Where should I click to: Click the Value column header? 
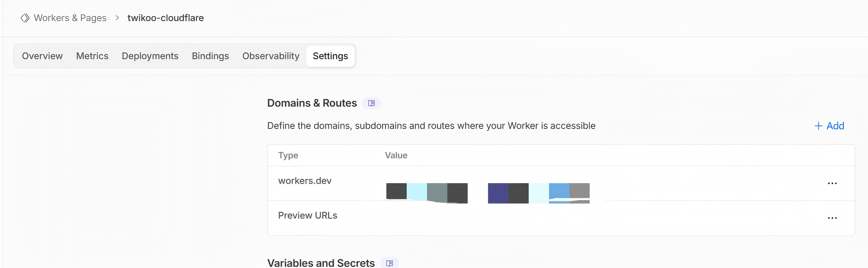point(396,155)
